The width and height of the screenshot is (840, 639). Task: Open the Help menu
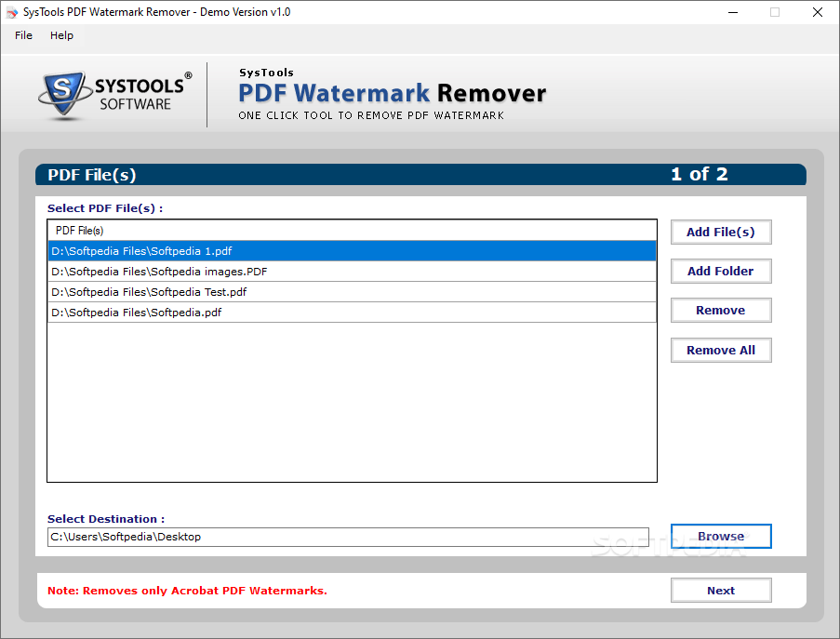pos(61,35)
